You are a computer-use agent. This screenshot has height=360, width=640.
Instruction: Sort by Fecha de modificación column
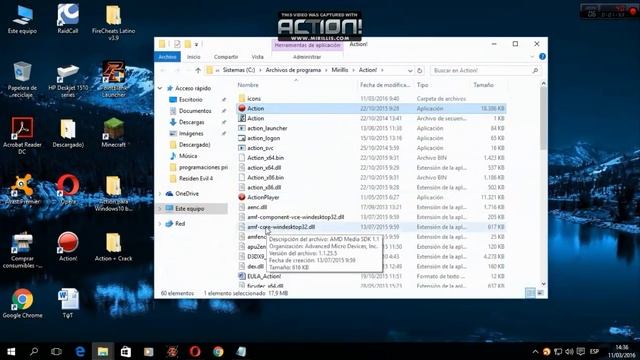click(385, 85)
